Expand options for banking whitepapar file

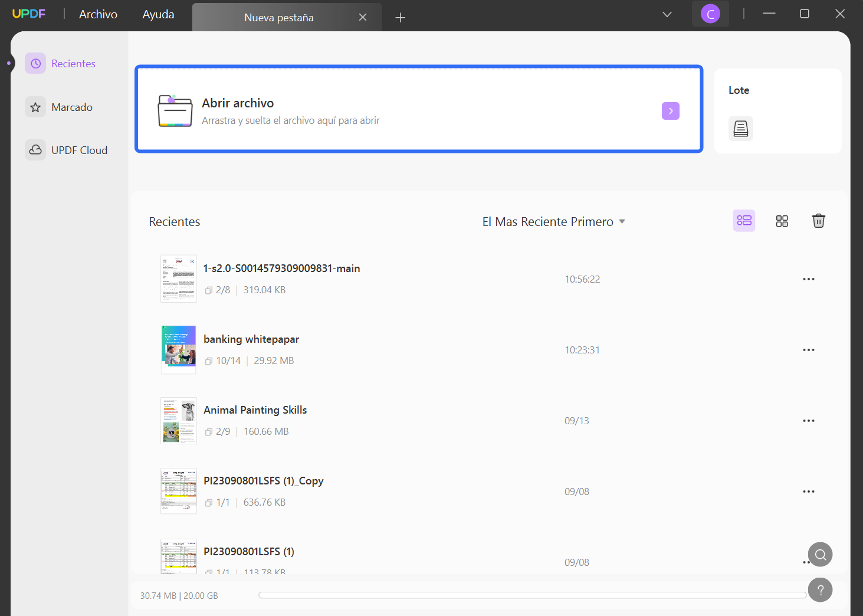pyautogui.click(x=809, y=349)
